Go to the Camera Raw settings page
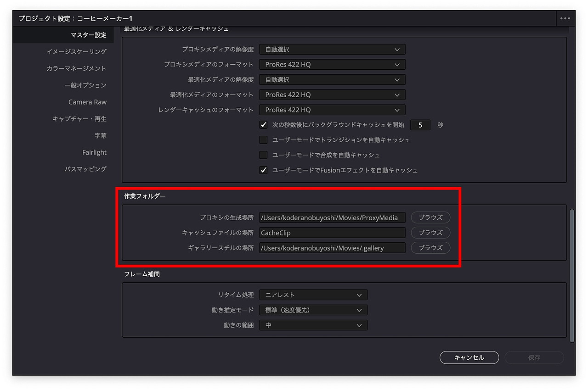The height and width of the screenshot is (390, 588). (87, 102)
